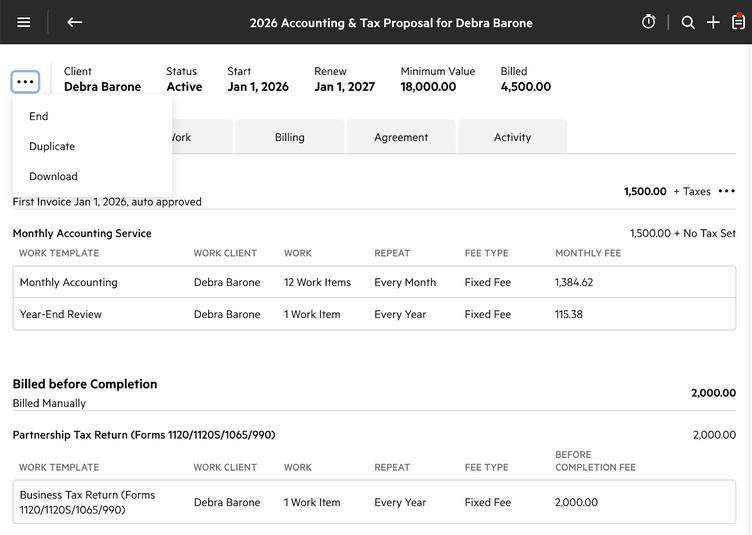Open the hamburger navigation menu
The height and width of the screenshot is (535, 752).
point(24,22)
